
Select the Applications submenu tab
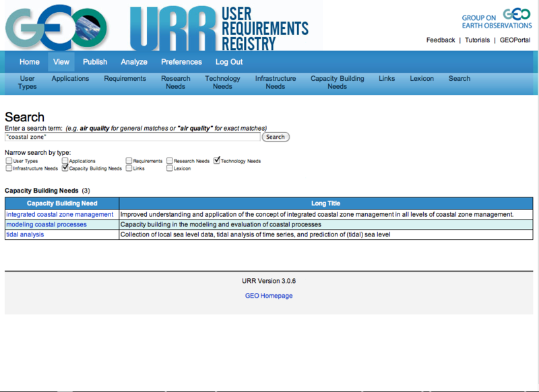point(70,79)
